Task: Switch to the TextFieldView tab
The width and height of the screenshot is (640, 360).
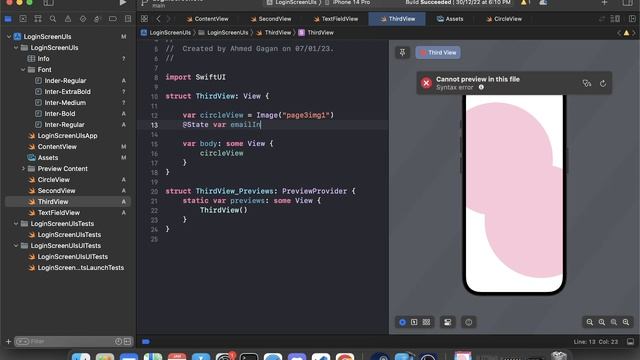Action: click(336, 19)
